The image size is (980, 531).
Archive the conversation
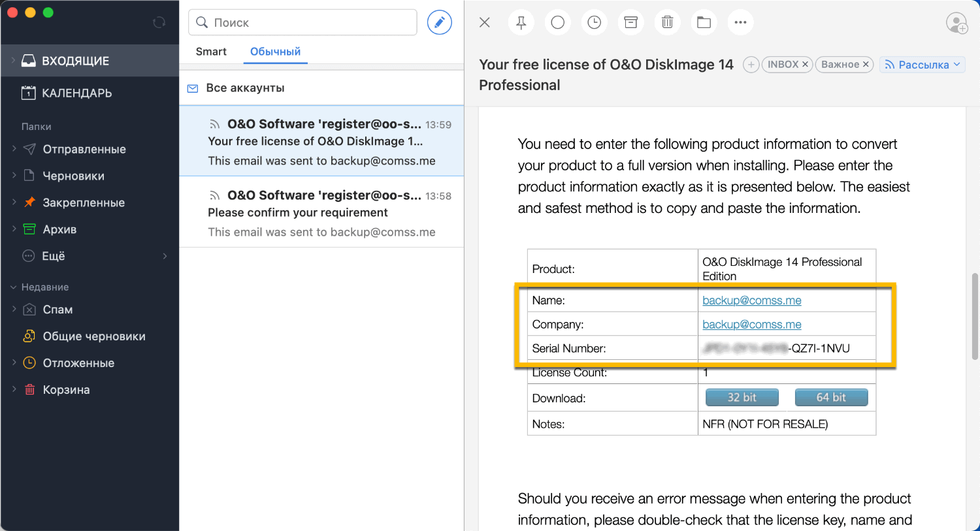point(630,22)
